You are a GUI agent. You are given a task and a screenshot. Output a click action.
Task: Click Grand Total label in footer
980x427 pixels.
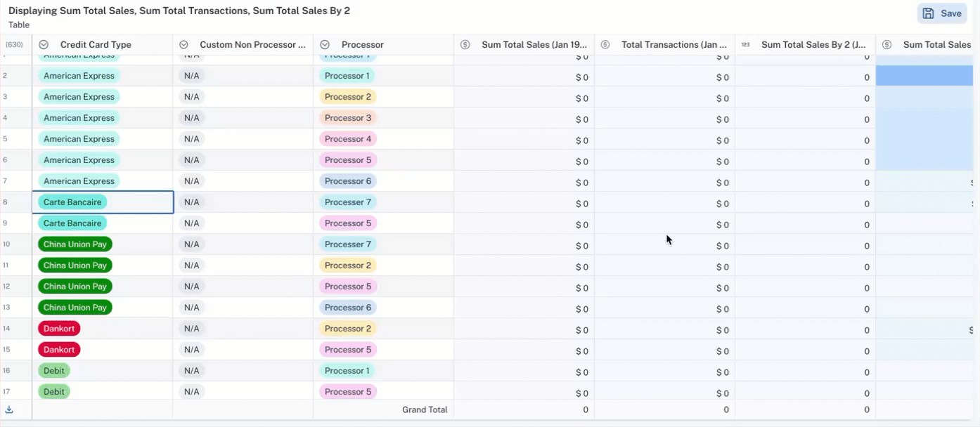[425, 409]
